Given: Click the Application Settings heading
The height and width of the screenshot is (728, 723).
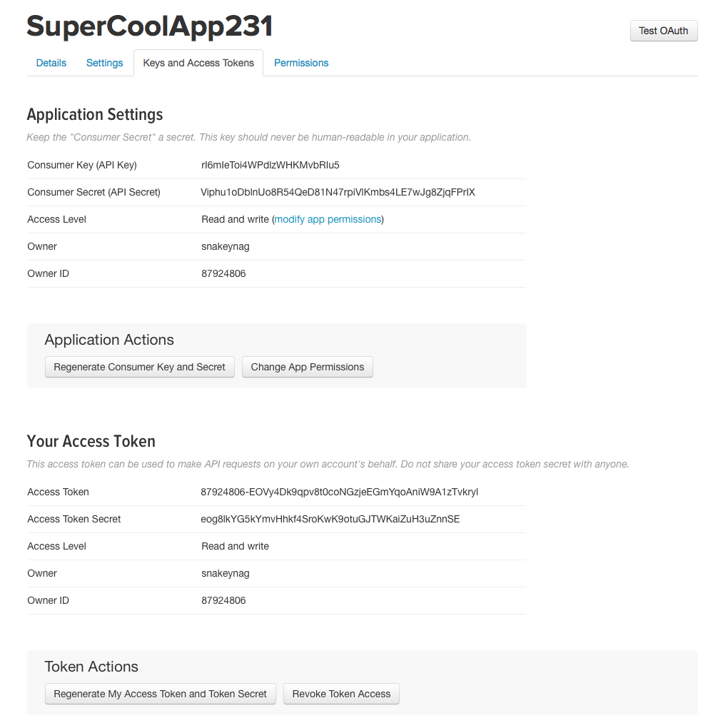Looking at the screenshot, I should click(95, 114).
